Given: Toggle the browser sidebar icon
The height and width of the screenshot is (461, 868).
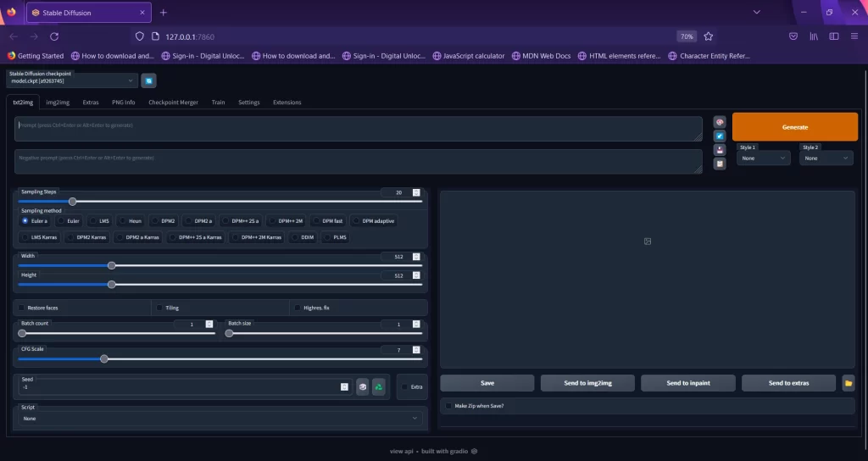Looking at the screenshot, I should coord(834,36).
